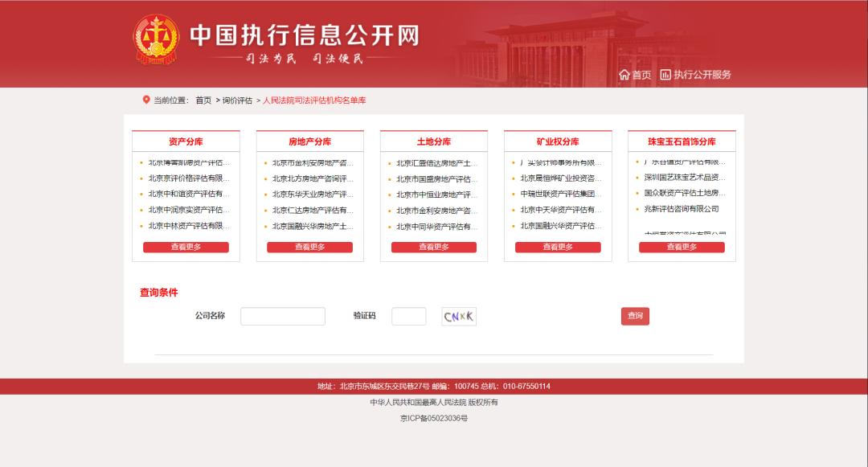Screen dimensions: 868x467
Task: Open 询价评估 breadcrumb link
Action: tap(237, 100)
